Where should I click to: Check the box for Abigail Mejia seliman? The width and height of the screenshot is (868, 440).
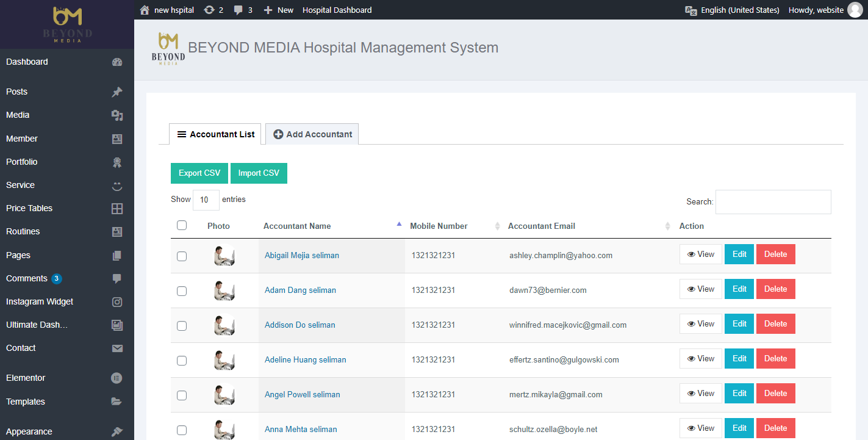tap(182, 256)
